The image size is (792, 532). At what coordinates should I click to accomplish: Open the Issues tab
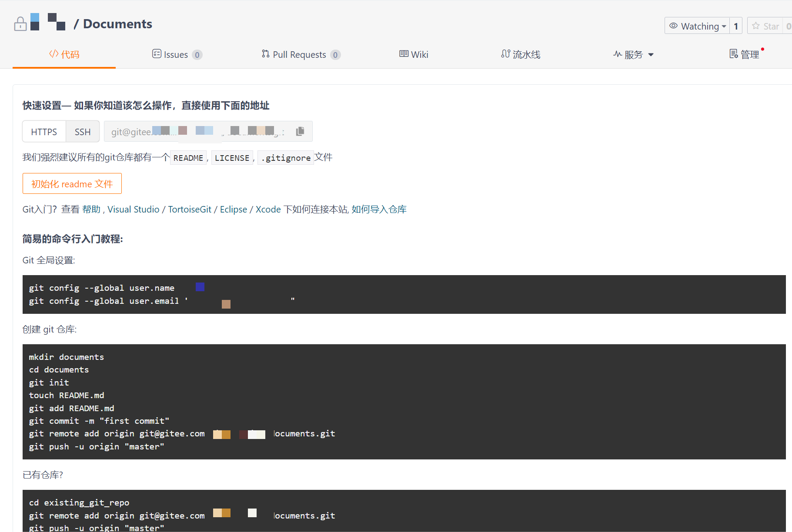point(177,54)
